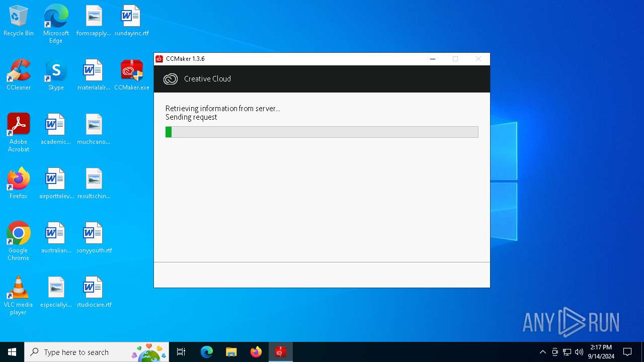Screen dimensions: 644x362
Task: Select the australian document icon
Action: point(56,238)
